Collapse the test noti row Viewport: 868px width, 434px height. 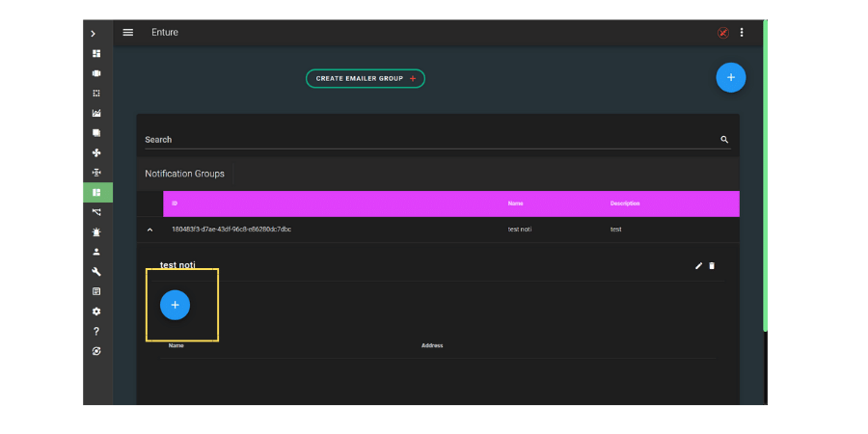click(x=149, y=230)
